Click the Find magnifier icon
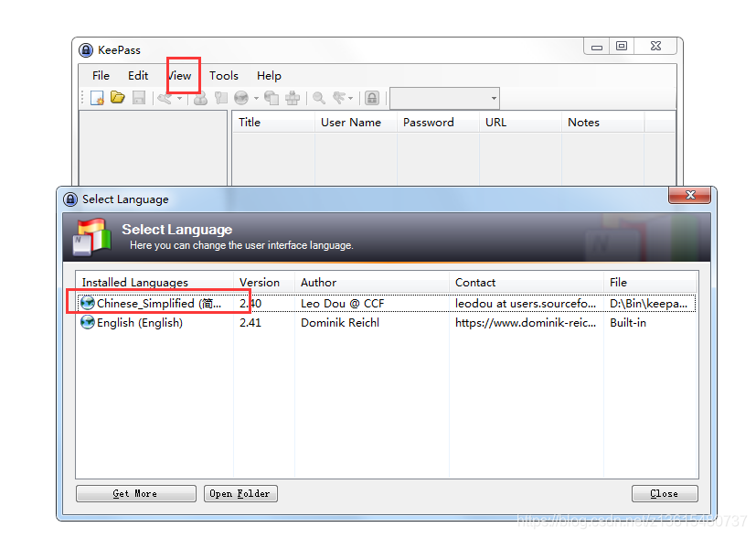This screenshot has height=538, width=756. 319,99
